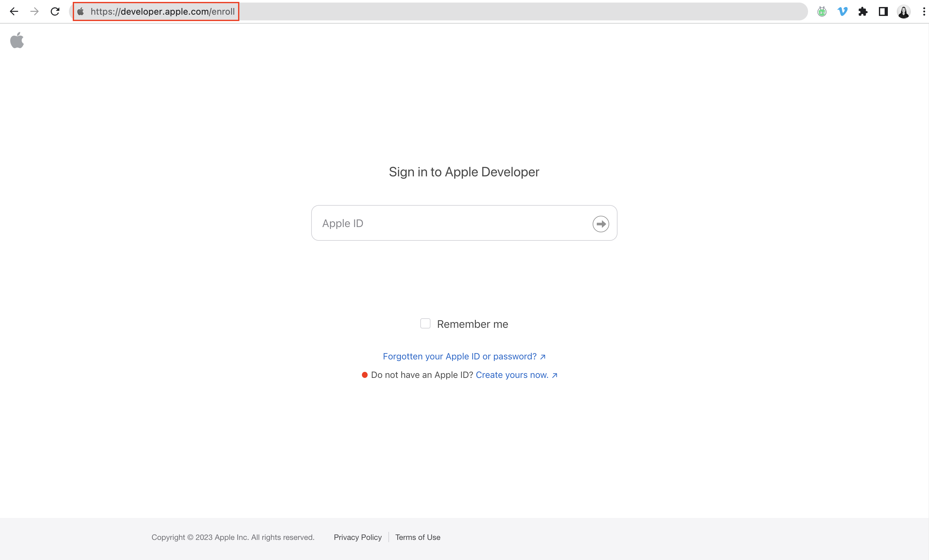Image resolution: width=929 pixels, height=560 pixels.
Task: Click the red dot next to Apple ID notice
Action: pos(364,375)
